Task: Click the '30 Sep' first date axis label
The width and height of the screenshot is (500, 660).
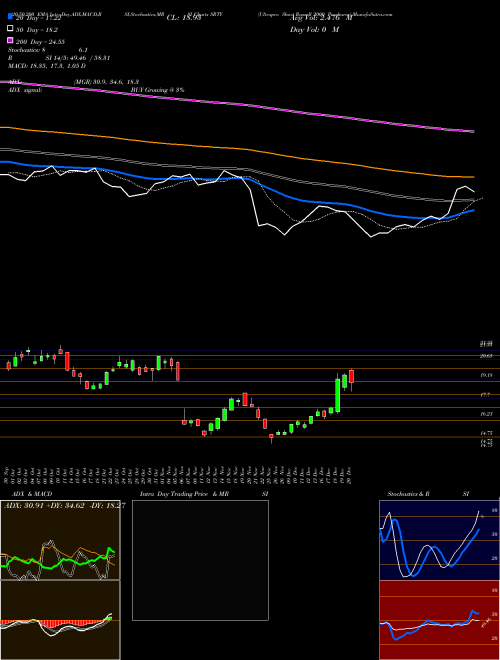Action: click(x=7, y=475)
